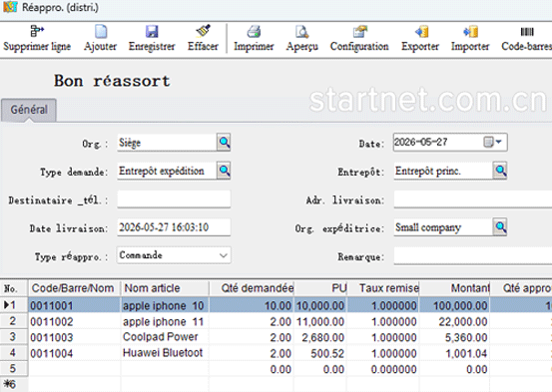This screenshot has width=552, height=392.
Task: Click the Coolpad Power cell
Action: (165, 337)
